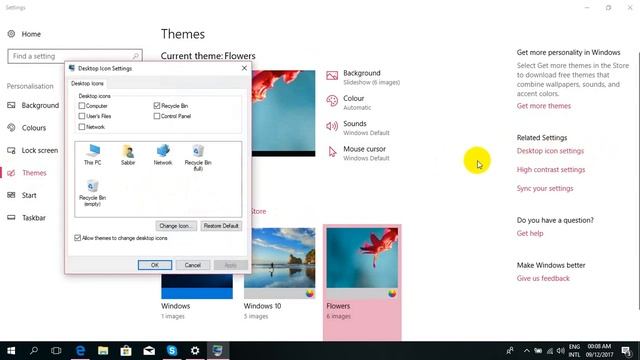The width and height of the screenshot is (640, 360).
Task: Open Action Center notification icon
Action: pyautogui.click(x=627, y=351)
